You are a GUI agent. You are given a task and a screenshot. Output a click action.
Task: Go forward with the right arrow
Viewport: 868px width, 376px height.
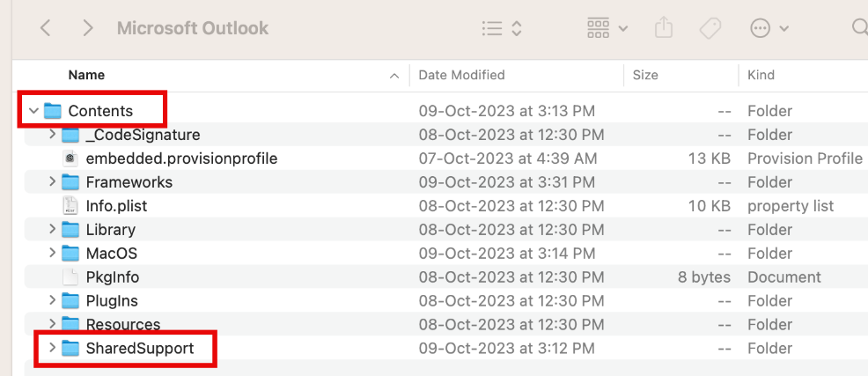point(87,27)
